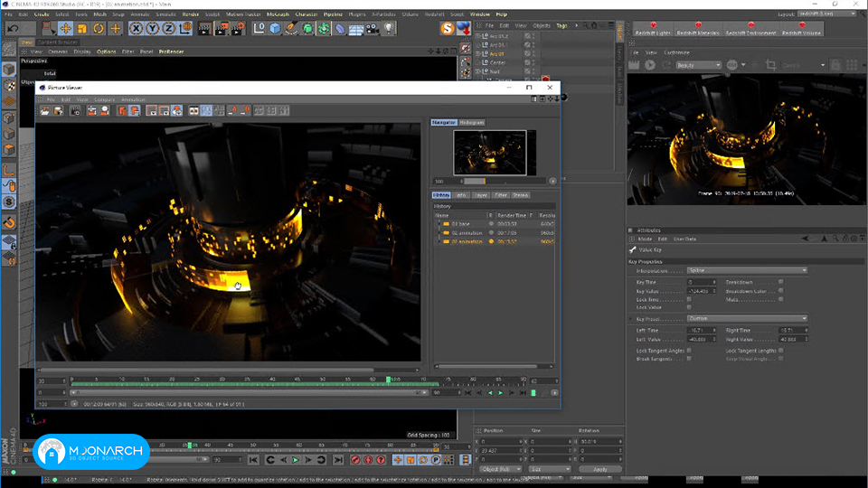Toggle the X axis lock

tap(137, 28)
